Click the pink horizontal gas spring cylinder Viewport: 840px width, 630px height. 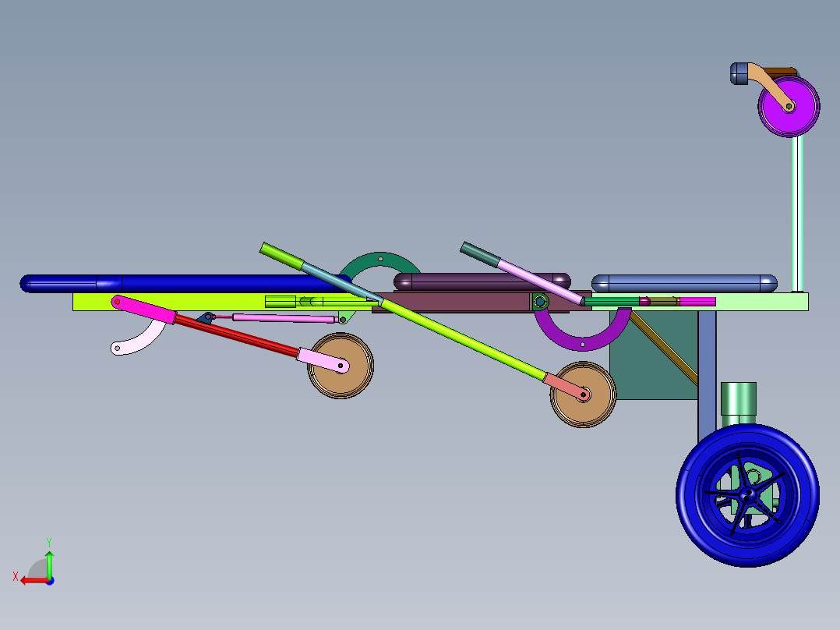click(273, 317)
